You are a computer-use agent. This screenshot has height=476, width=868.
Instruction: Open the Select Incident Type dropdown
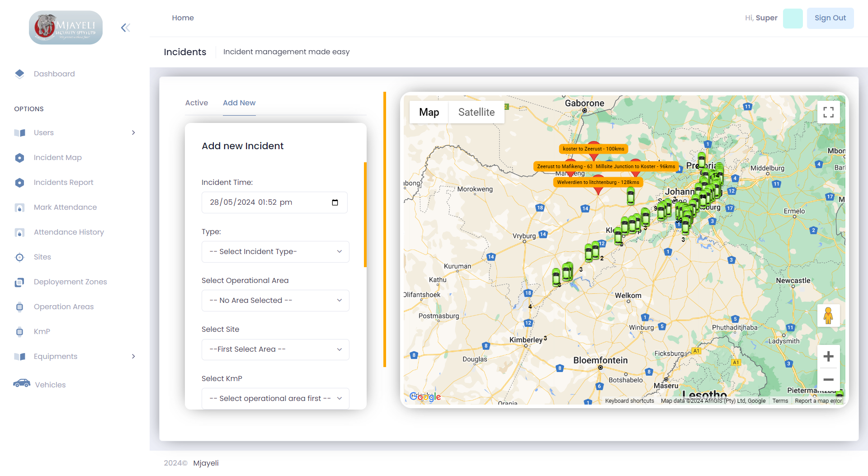(x=275, y=251)
